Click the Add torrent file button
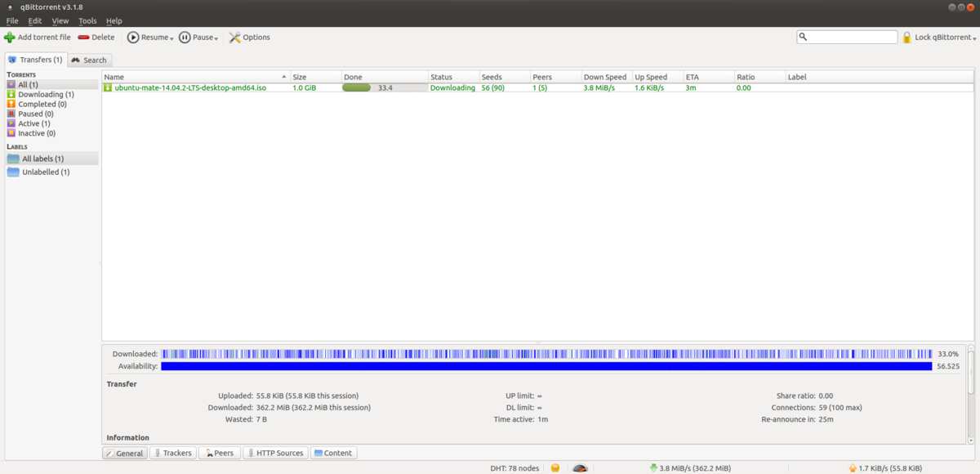This screenshot has height=474, width=980. click(x=38, y=37)
